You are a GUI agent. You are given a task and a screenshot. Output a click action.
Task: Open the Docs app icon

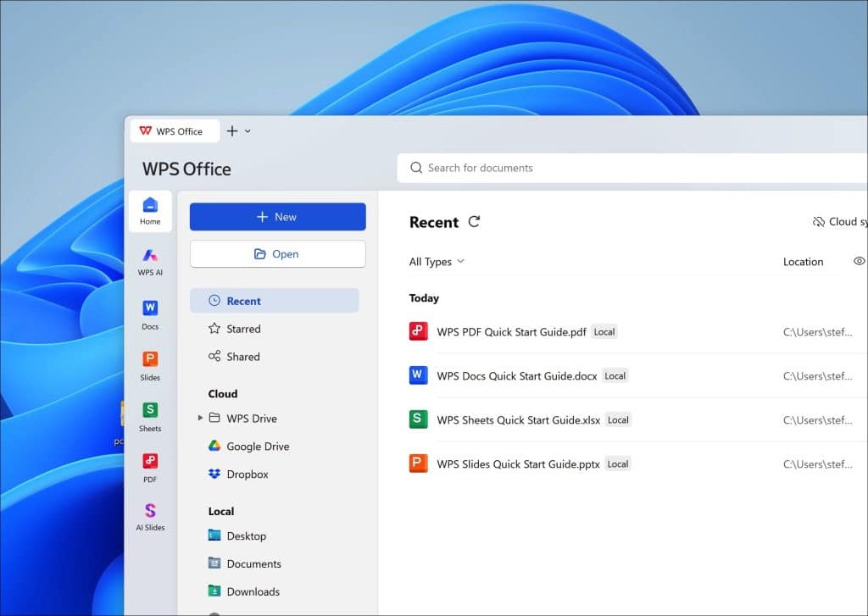pyautogui.click(x=150, y=309)
